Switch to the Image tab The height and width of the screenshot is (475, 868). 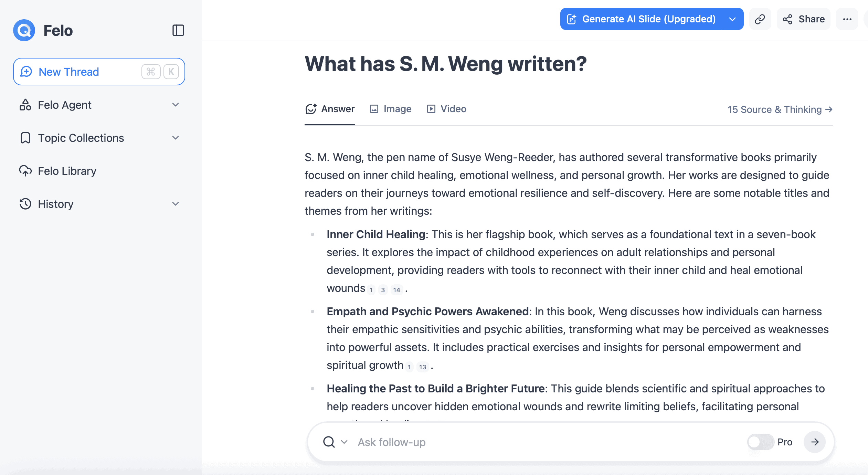pyautogui.click(x=391, y=109)
